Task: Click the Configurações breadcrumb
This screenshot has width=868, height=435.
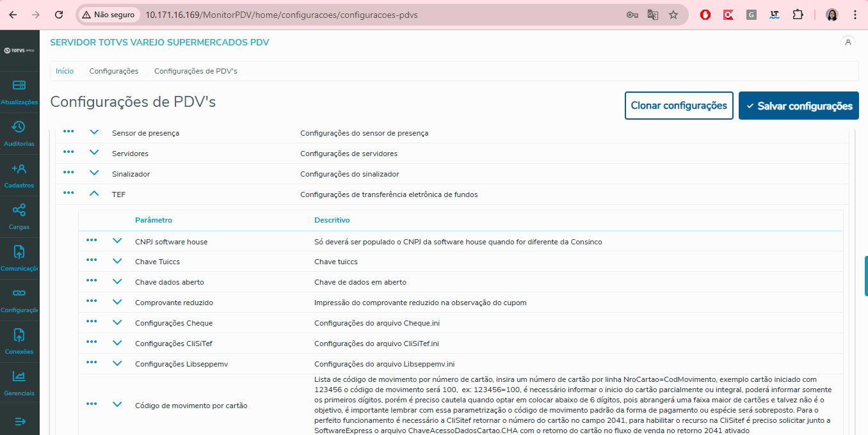Action: point(114,71)
